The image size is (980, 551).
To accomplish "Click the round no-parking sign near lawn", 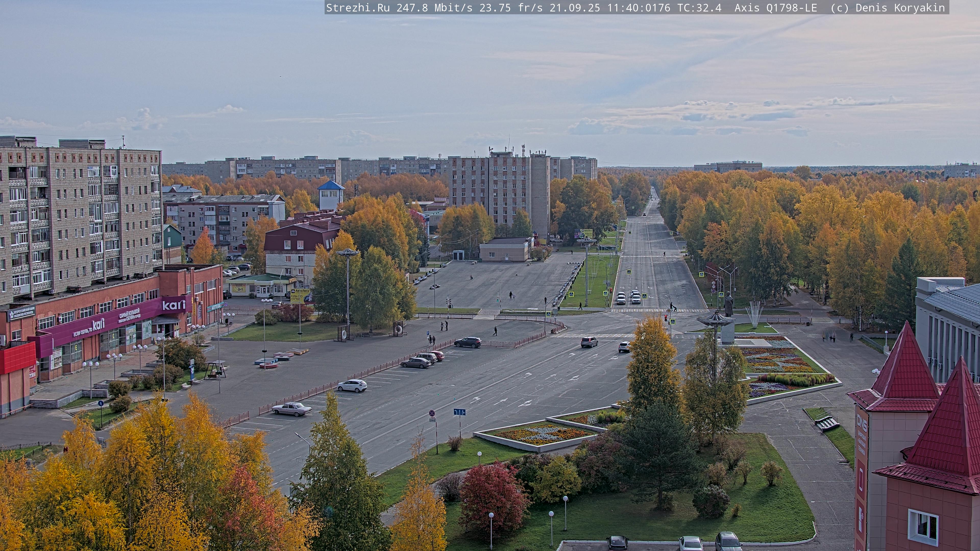I will (432, 413).
